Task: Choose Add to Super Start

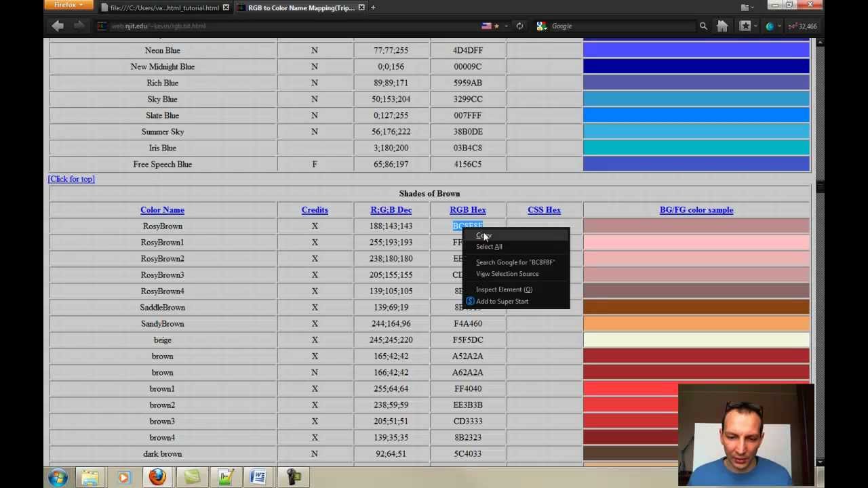Action: coord(502,302)
